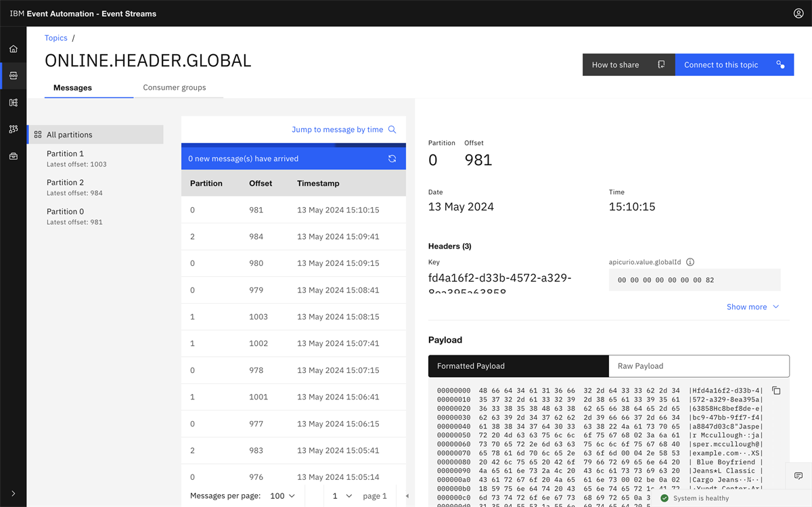Open the page number dropdown
The height and width of the screenshot is (507, 812).
pyautogui.click(x=342, y=496)
